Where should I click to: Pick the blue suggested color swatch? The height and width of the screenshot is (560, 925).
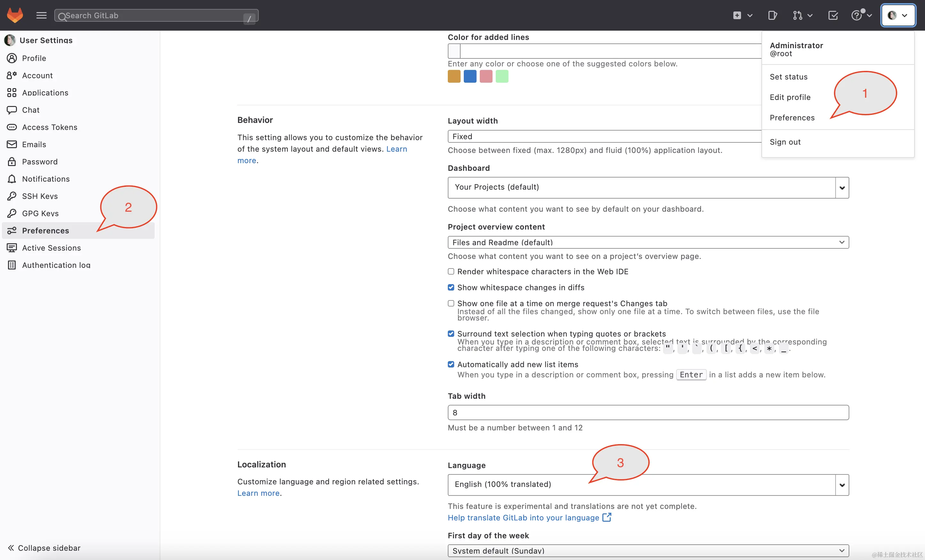tap(470, 76)
